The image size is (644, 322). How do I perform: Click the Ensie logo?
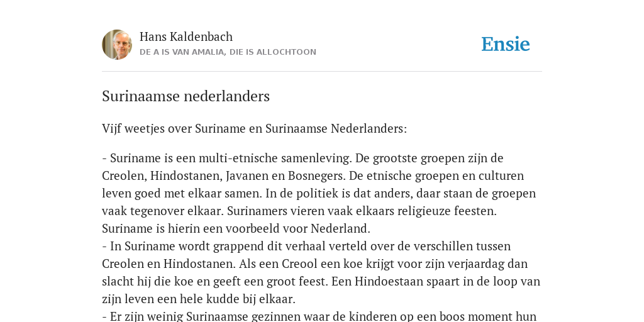point(505,45)
